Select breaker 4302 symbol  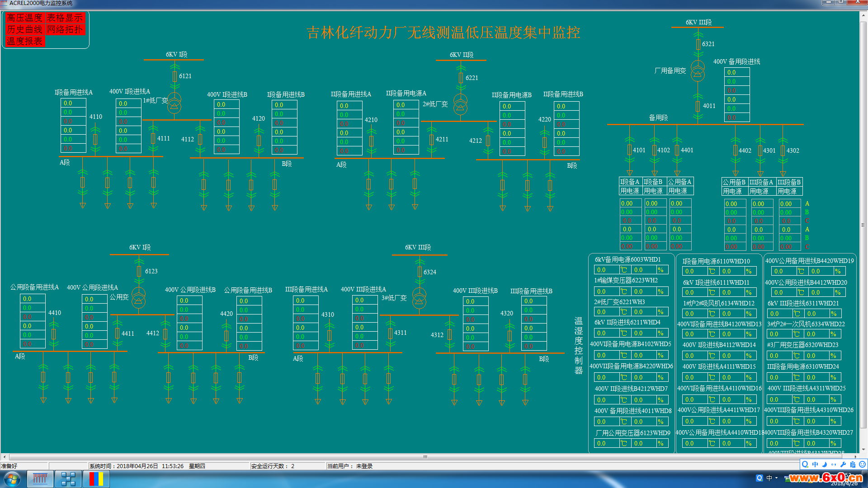(x=783, y=150)
